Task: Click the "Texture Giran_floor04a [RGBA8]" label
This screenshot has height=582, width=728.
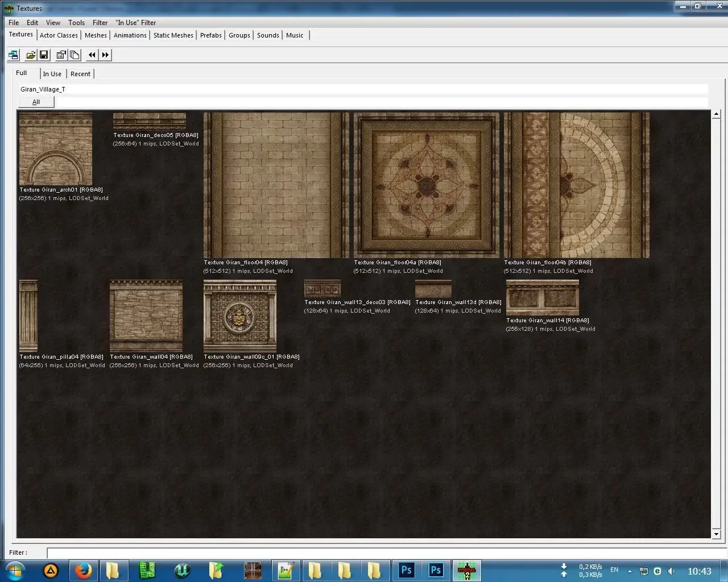Action: click(398, 263)
